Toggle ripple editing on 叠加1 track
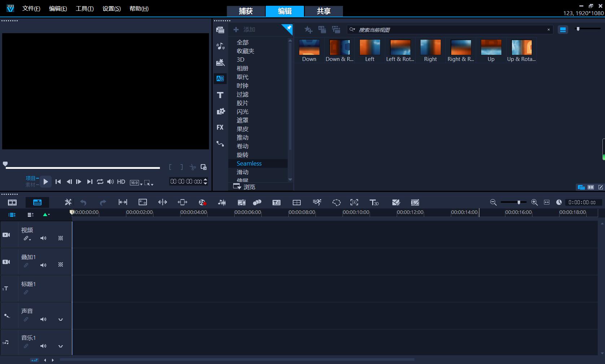The height and width of the screenshot is (364, 605). point(26,265)
